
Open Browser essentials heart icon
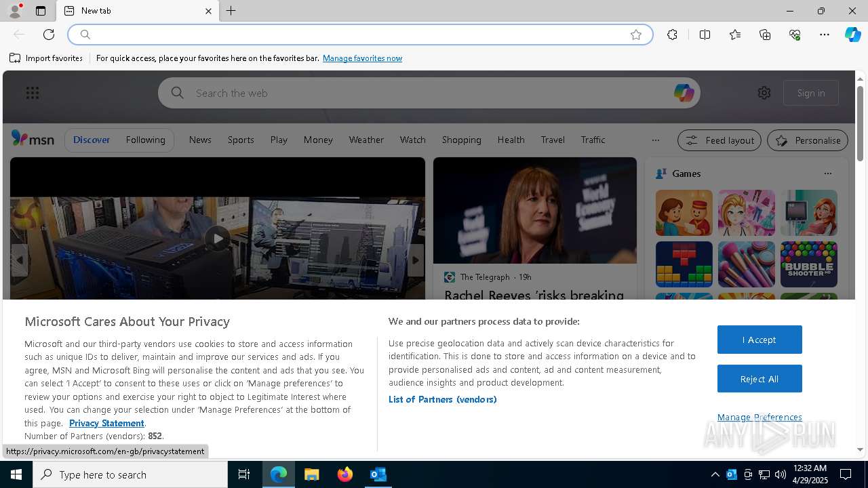click(795, 35)
